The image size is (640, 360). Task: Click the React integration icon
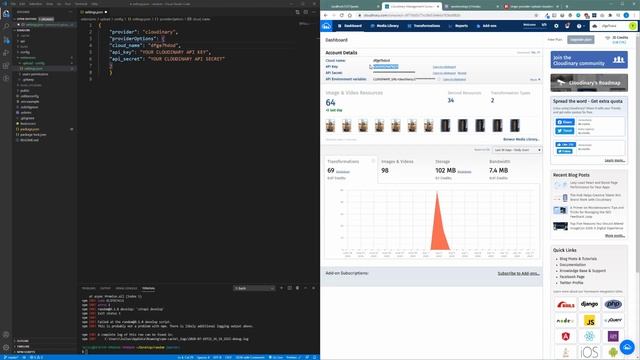point(589,336)
